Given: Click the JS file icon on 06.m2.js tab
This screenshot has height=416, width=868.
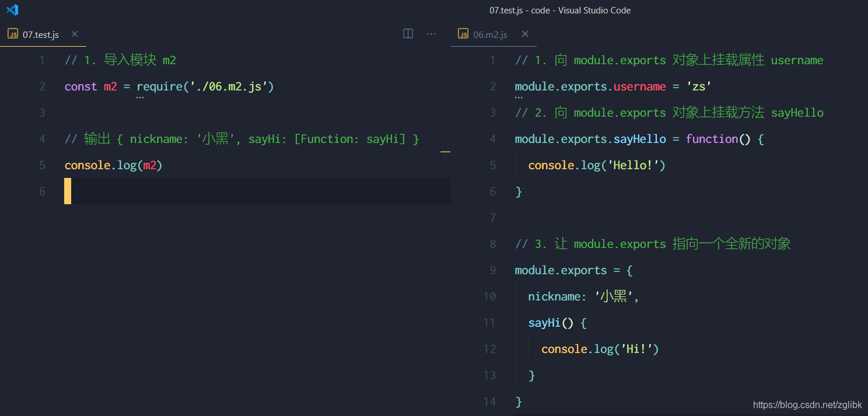Looking at the screenshot, I should pos(463,34).
